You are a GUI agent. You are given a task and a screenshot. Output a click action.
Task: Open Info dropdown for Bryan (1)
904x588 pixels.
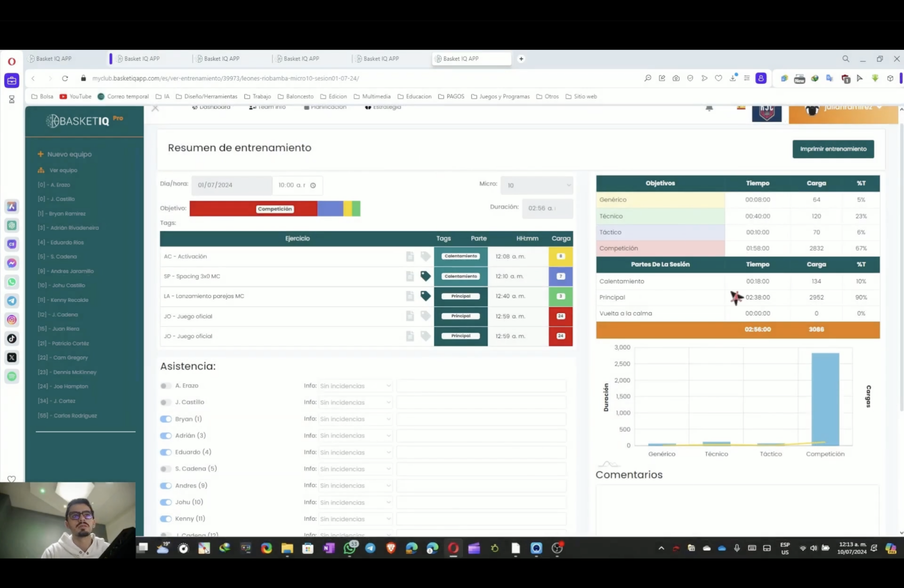point(355,419)
